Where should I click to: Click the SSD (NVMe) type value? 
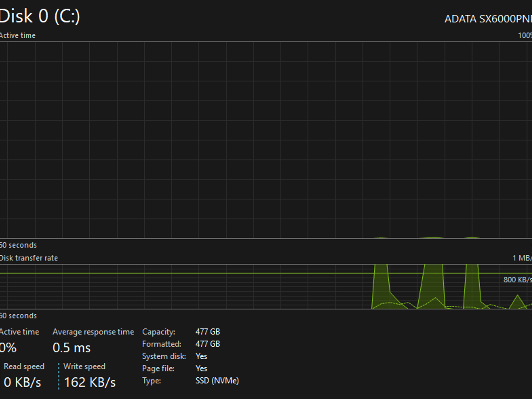click(x=217, y=381)
